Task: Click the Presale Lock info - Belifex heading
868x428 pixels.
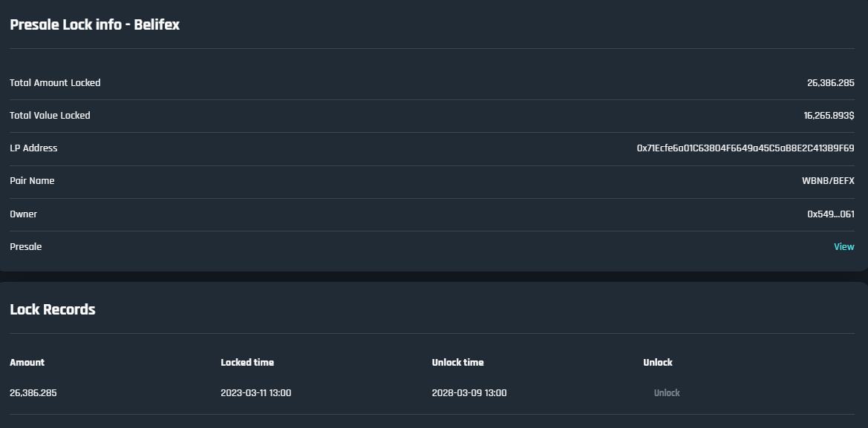Action: pos(94,24)
